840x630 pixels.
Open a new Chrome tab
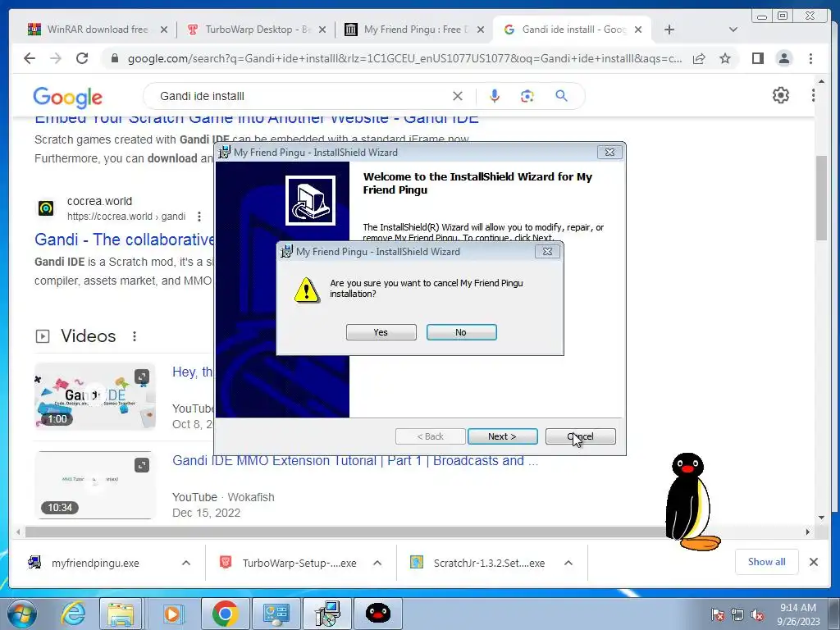(x=669, y=30)
